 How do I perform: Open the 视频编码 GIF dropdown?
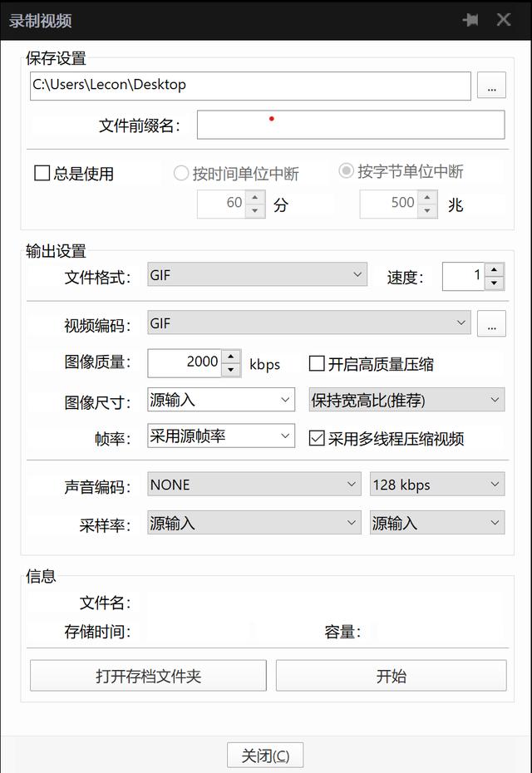[308, 322]
